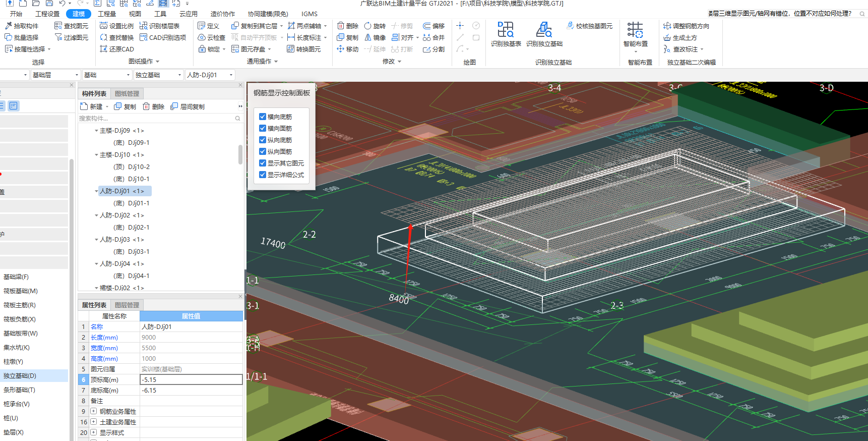Click 转换图元 convert element
Screen dimensions: 868x441
coord(304,49)
